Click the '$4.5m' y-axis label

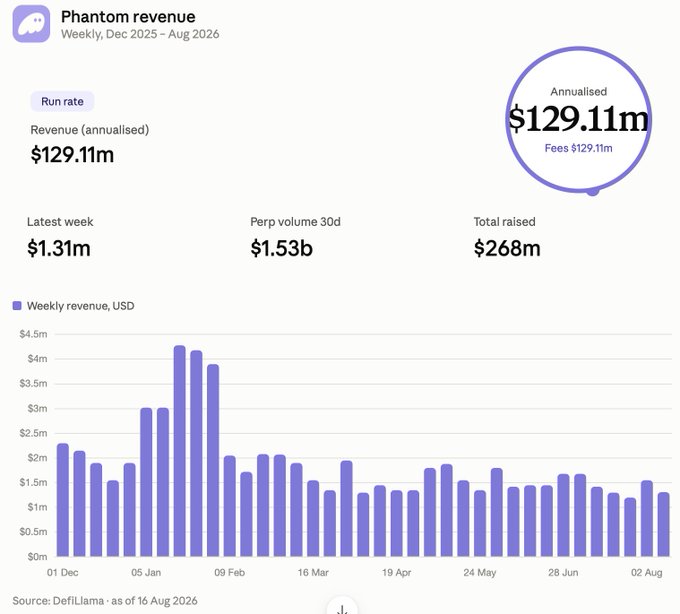point(33,334)
